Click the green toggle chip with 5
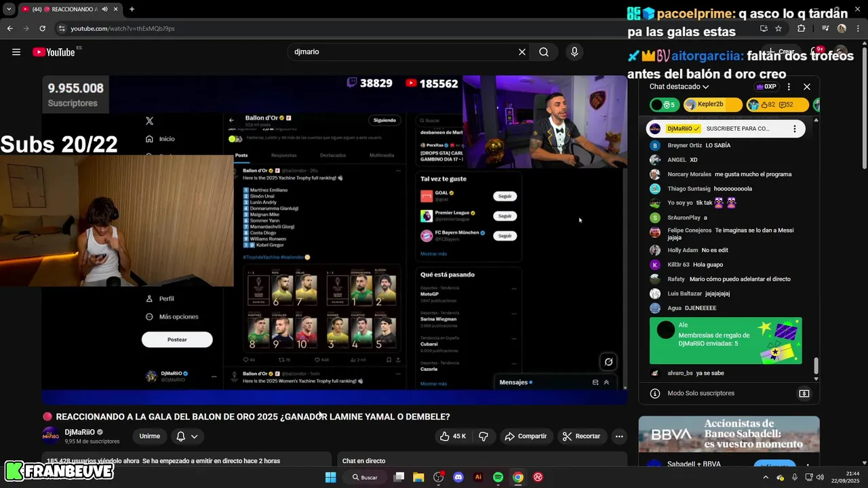The image size is (868, 488). point(665,104)
